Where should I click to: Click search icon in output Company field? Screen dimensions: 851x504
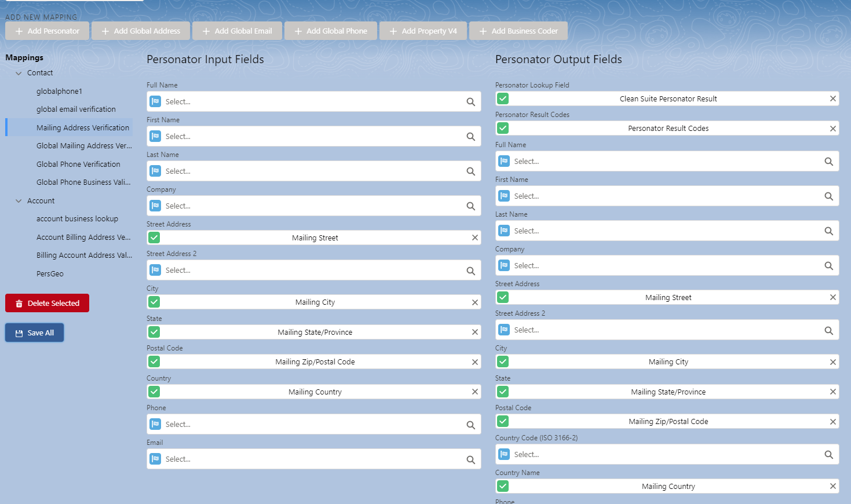(x=828, y=266)
